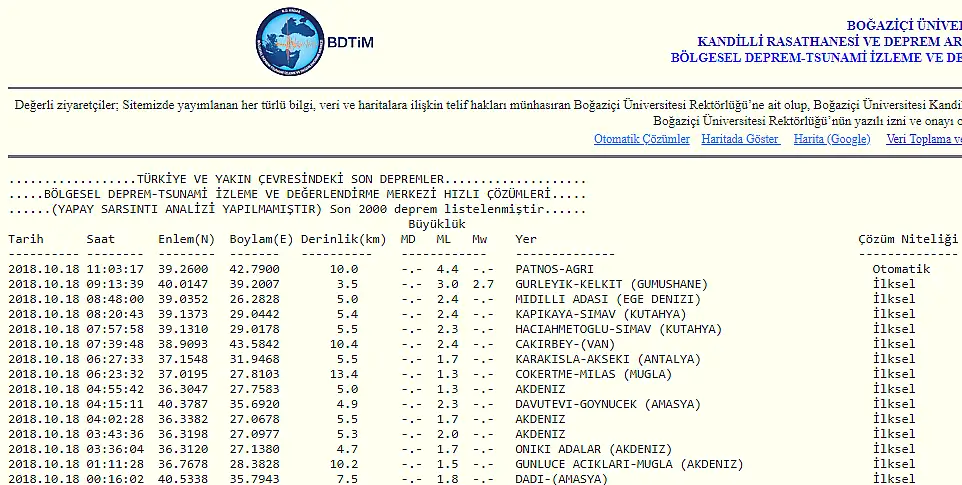Click the depth value 13.4
Screen dimensions: 962x485
tap(344, 374)
